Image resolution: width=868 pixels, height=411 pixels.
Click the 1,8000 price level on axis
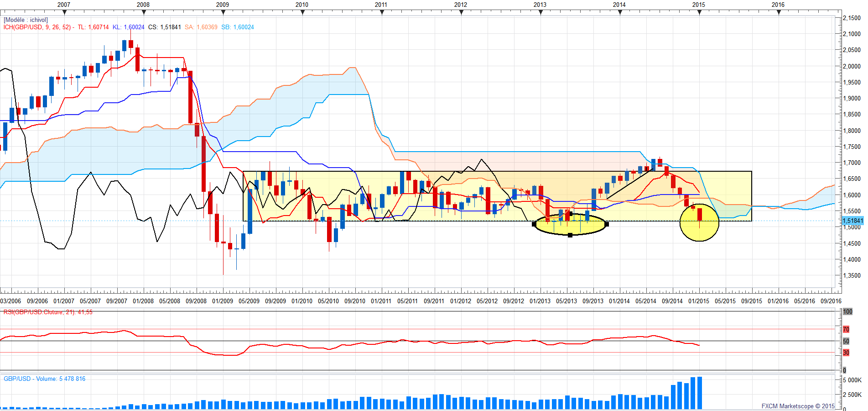[852, 131]
